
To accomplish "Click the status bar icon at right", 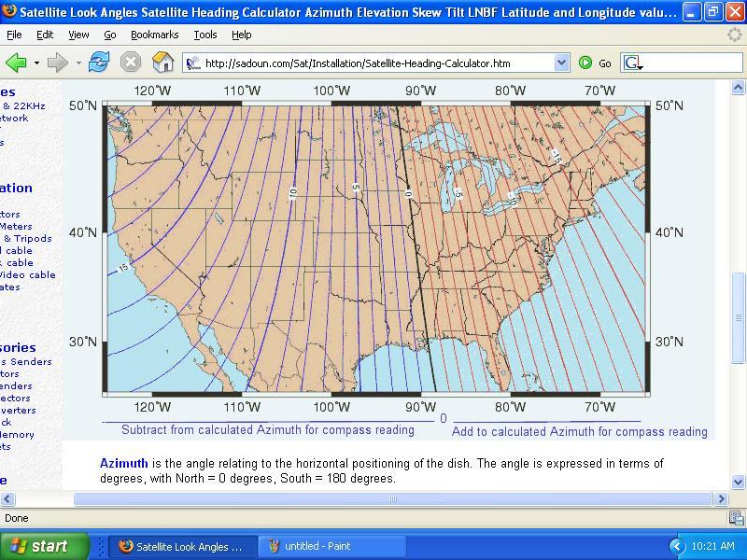I will [x=736, y=518].
